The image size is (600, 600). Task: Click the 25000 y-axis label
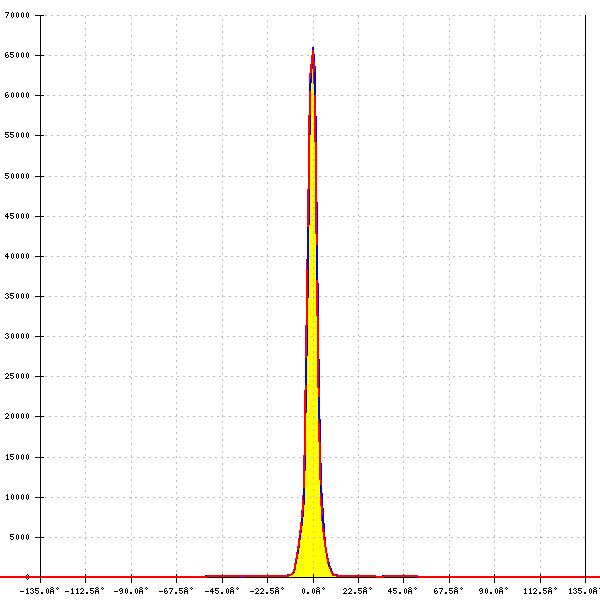coord(17,376)
